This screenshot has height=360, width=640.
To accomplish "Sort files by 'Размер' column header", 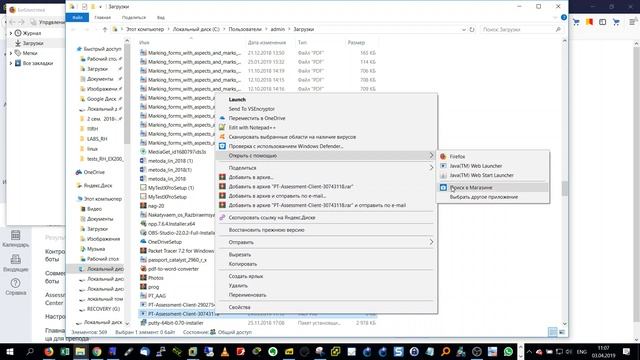I will (356, 42).
